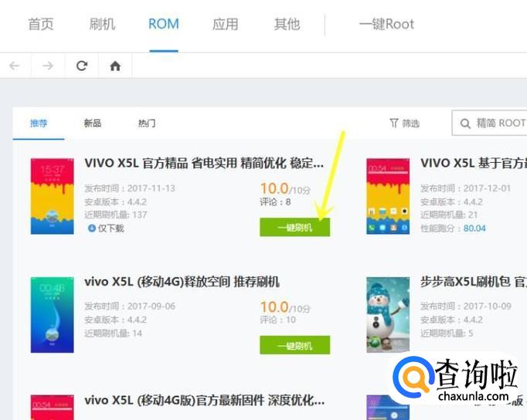Switch to 新品 ROM list
This screenshot has height=420, width=527.
(x=93, y=124)
